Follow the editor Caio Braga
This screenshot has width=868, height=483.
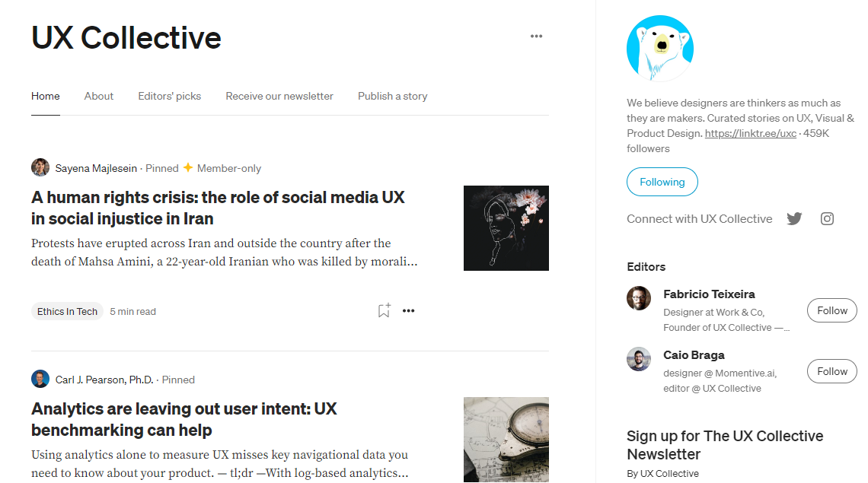(x=831, y=371)
